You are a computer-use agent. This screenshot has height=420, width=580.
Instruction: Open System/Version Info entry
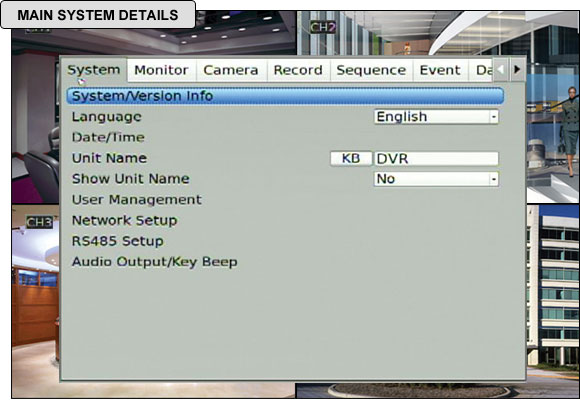click(285, 96)
